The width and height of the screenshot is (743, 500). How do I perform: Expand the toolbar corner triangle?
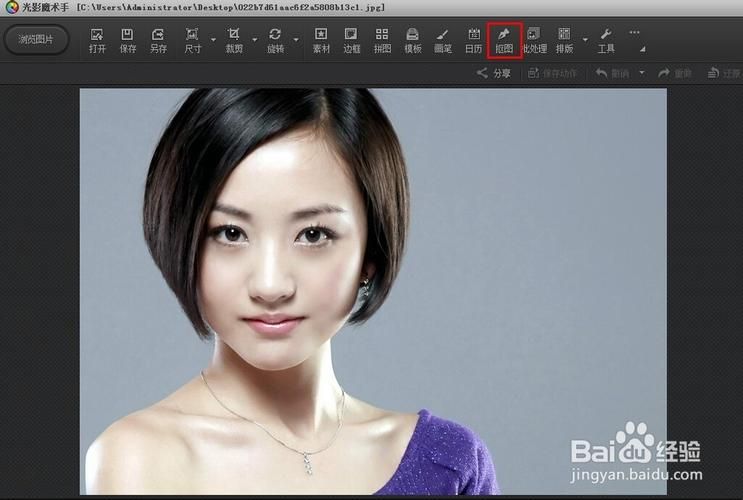point(643,49)
